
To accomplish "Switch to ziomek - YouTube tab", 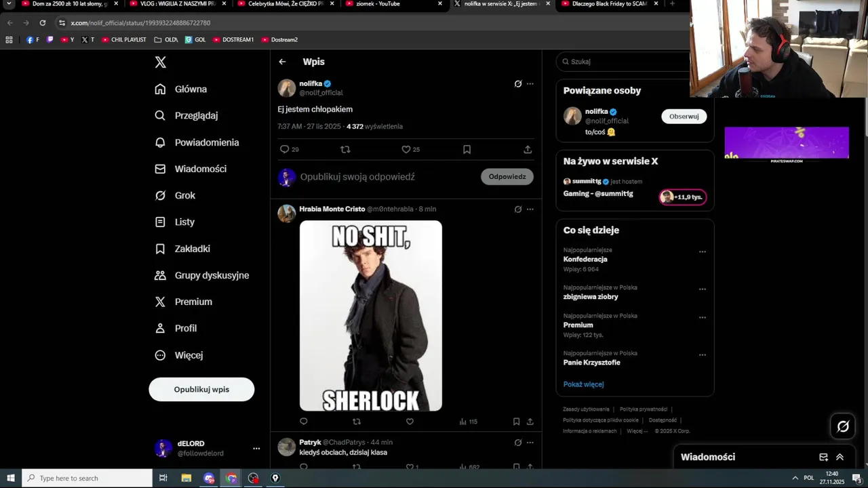I will pyautogui.click(x=393, y=4).
